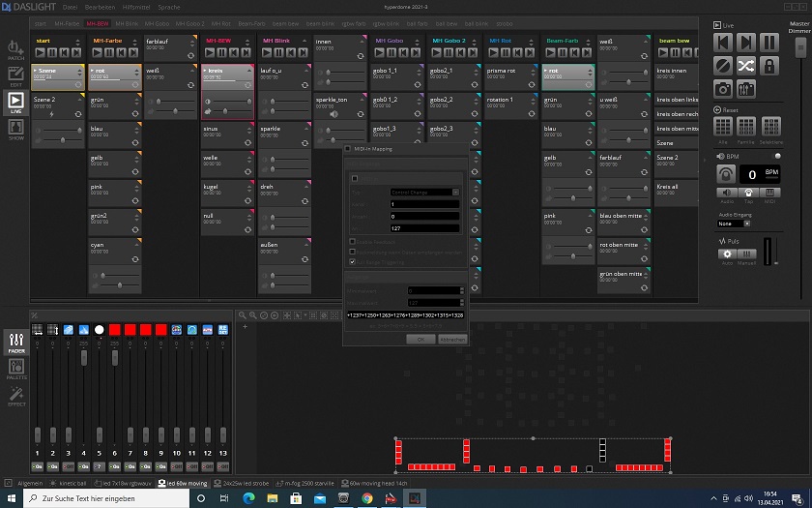Click the faders snapshot icon beside camera
Viewport: 812px width, 508px height.
[746, 89]
